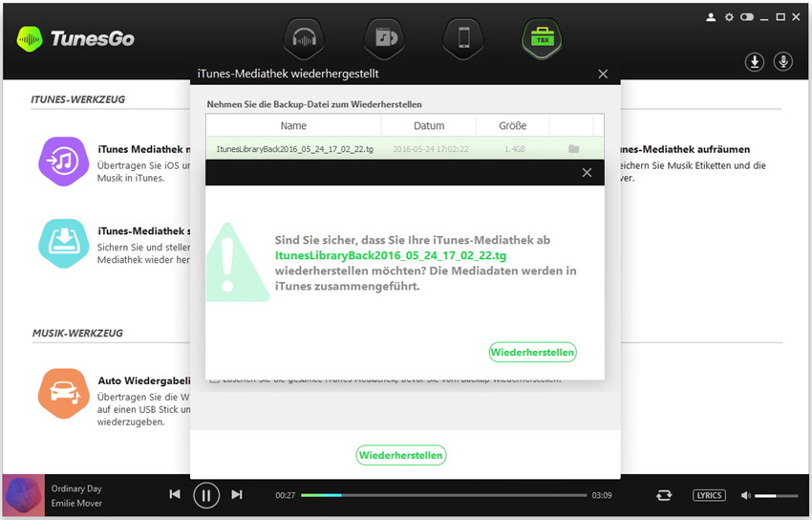Seek in the song progress bar
Image resolution: width=812 pixels, height=520 pixels.
(x=444, y=496)
